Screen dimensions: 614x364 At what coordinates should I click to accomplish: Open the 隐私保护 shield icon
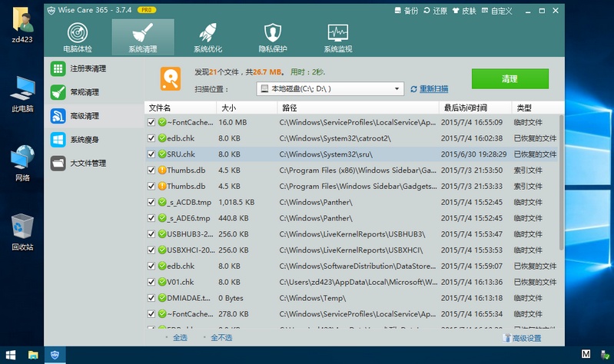272,33
